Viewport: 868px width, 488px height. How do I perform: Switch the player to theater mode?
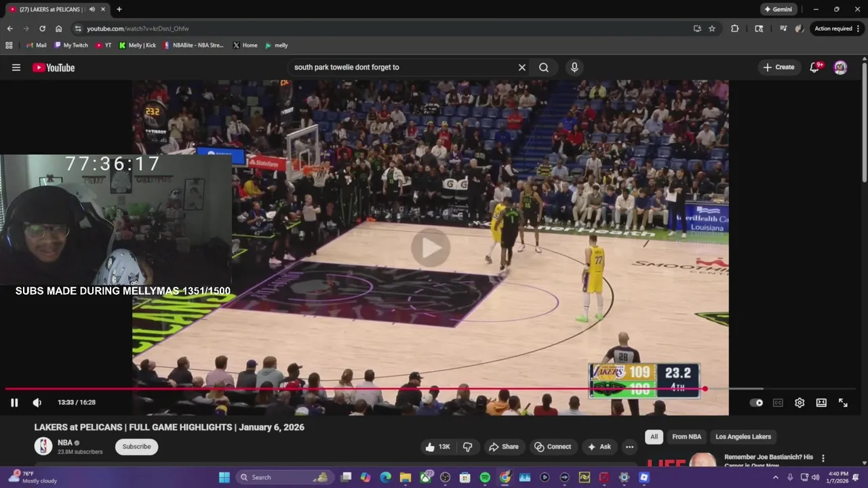(821, 403)
